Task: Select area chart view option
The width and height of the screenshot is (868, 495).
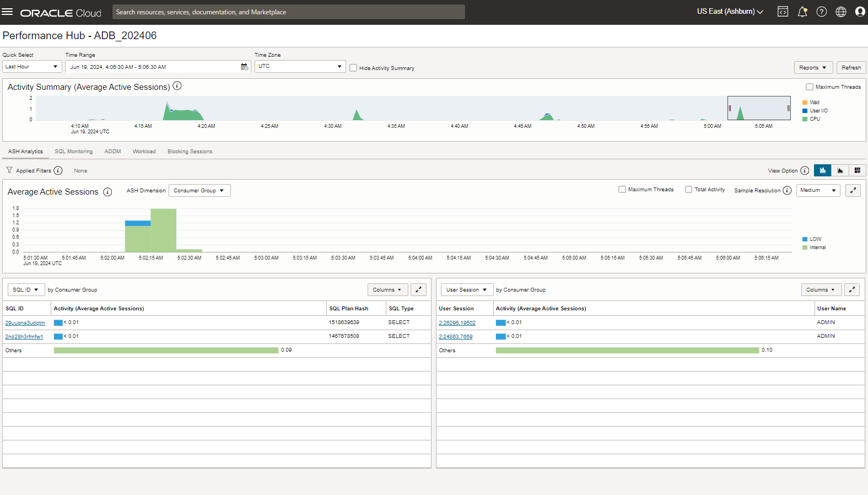Action: 840,170
